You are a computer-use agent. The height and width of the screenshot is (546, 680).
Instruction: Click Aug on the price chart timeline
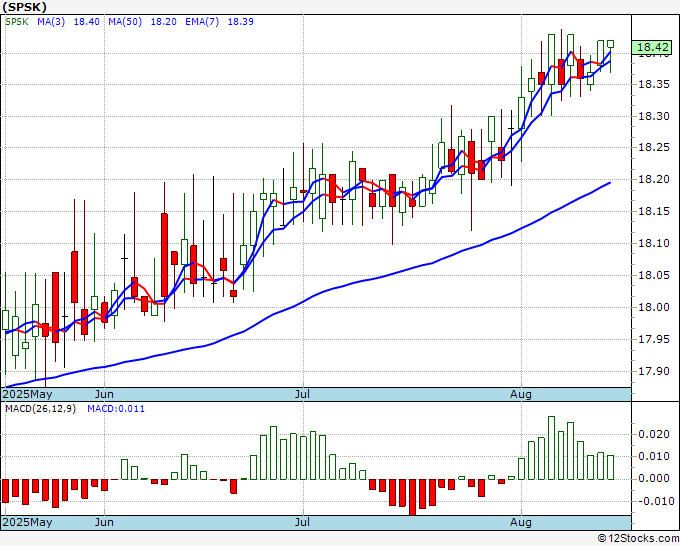coord(521,395)
